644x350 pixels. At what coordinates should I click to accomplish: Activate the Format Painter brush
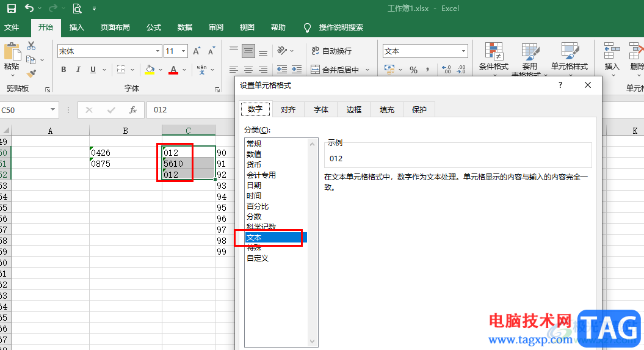click(31, 74)
